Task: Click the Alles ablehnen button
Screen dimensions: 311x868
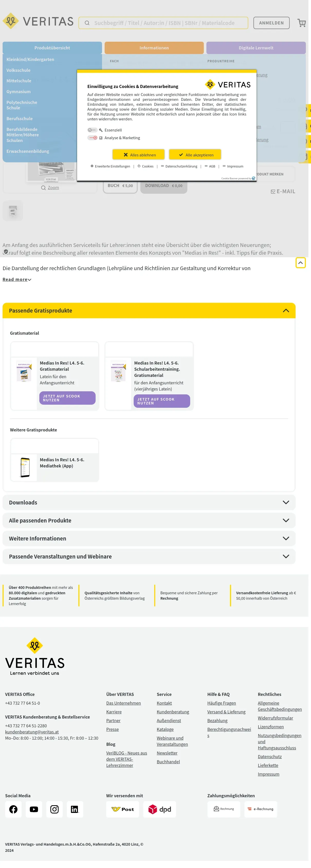Action: coord(139,155)
